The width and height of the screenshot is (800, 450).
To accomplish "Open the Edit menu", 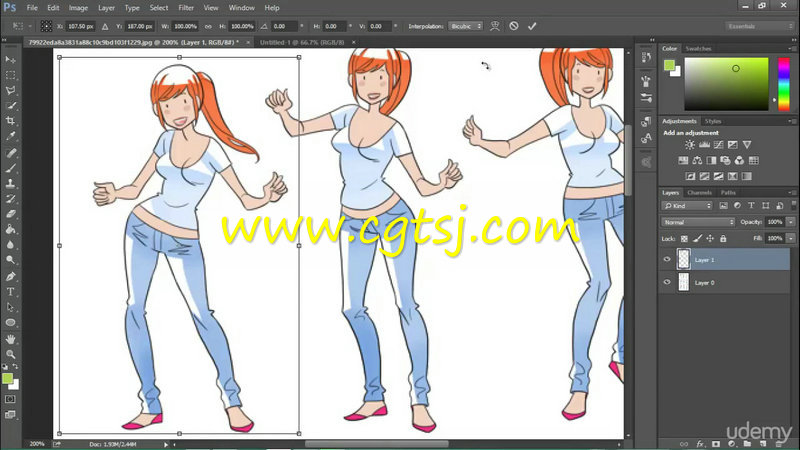I will pyautogui.click(x=53, y=8).
